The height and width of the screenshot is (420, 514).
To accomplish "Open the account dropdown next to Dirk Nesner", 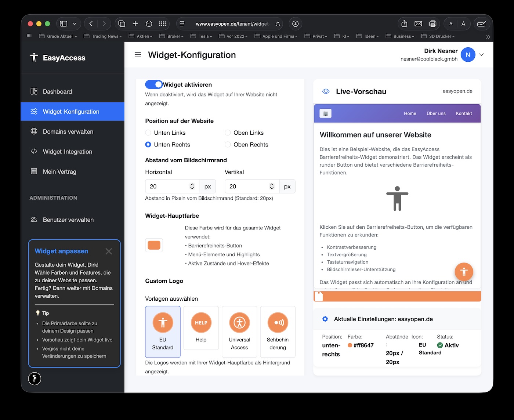I will pyautogui.click(x=481, y=54).
